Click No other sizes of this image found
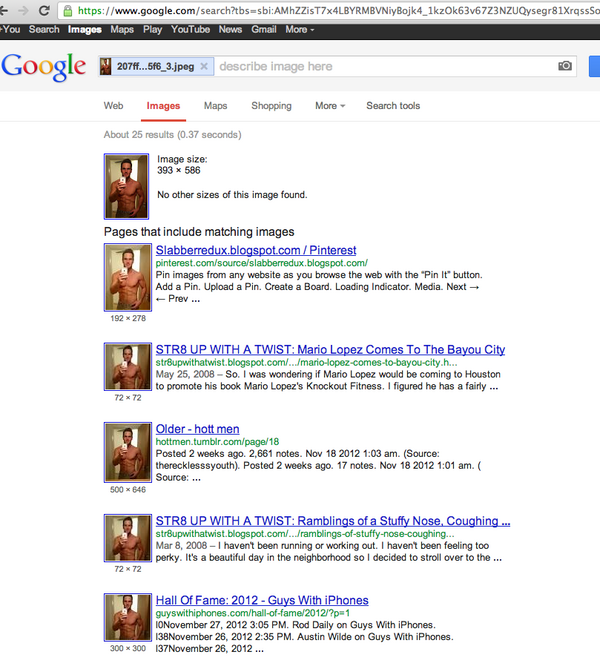This screenshot has height=669, width=600. [x=232, y=195]
